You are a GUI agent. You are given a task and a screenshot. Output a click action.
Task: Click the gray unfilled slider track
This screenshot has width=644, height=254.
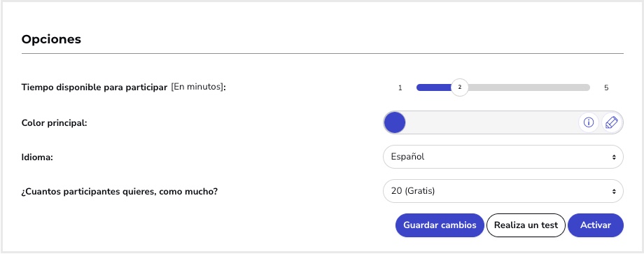[529, 87]
